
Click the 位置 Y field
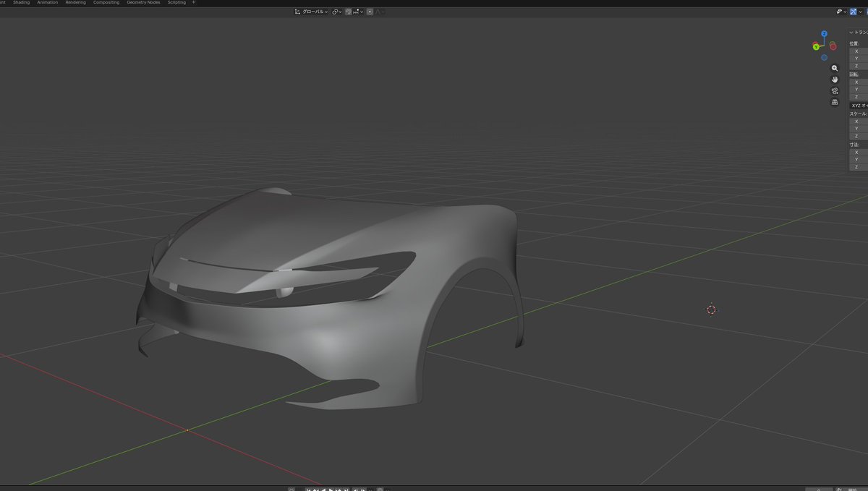coord(859,59)
